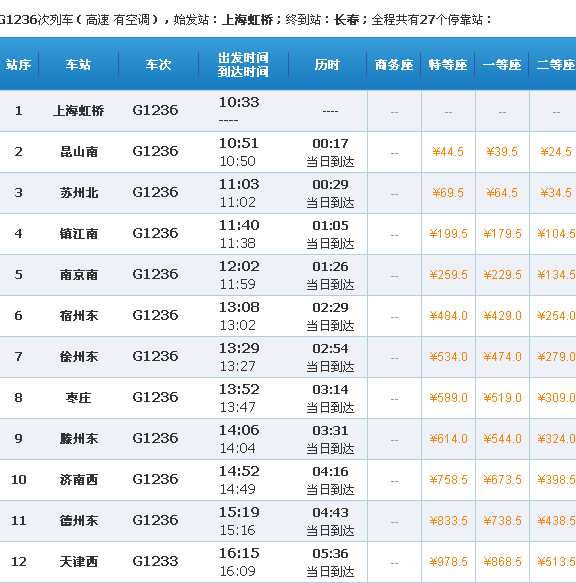Click train number G1233 in row 12
The image size is (576, 583).
(155, 561)
